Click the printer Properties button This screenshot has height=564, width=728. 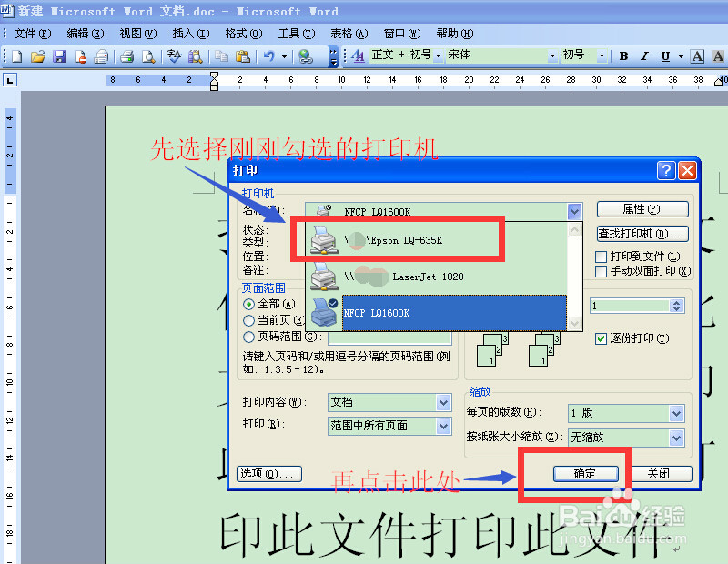pos(642,209)
